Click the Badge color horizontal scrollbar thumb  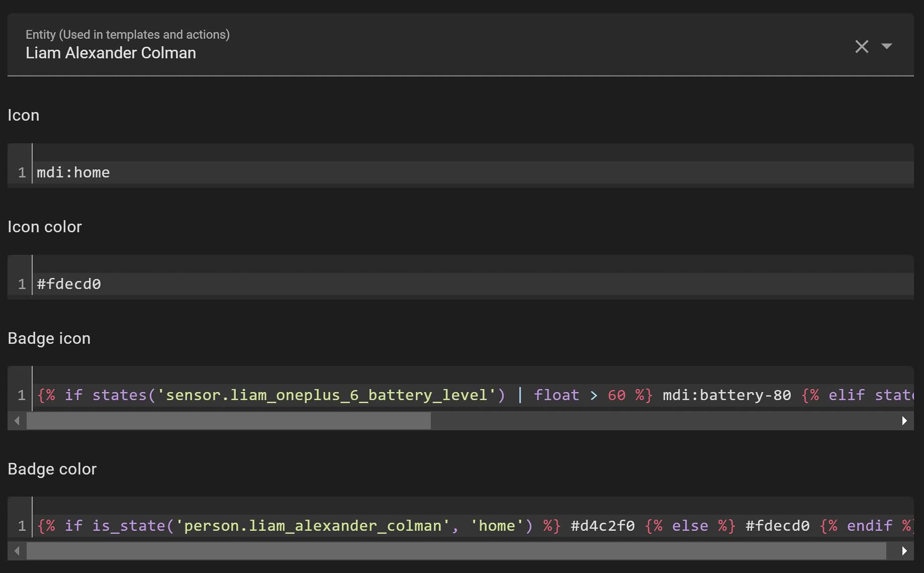pos(456,551)
